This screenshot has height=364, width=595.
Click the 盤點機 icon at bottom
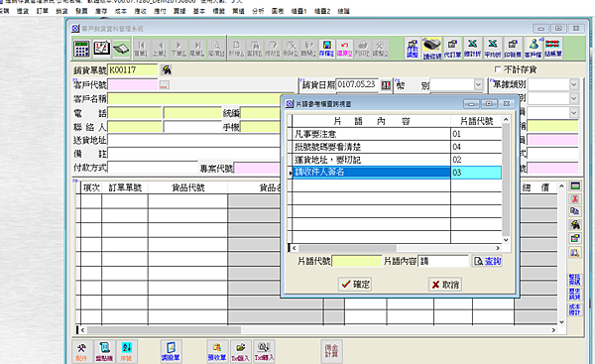104,351
